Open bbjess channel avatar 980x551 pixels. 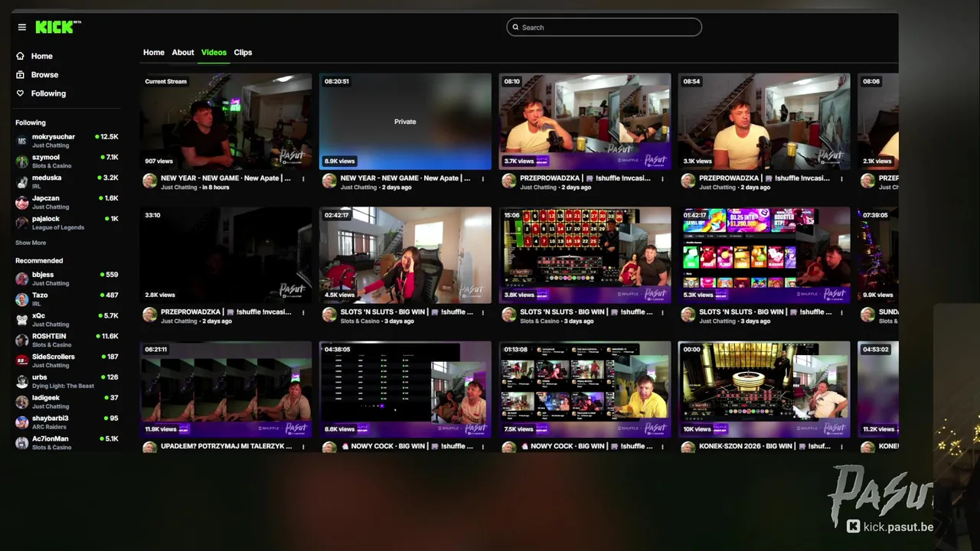(21, 279)
